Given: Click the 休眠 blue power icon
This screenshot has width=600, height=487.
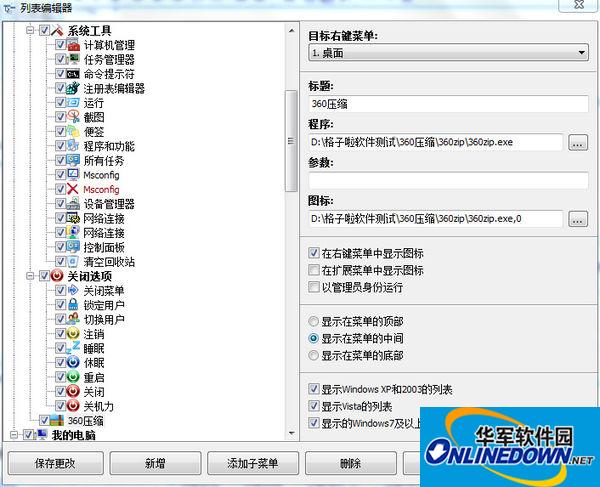Looking at the screenshot, I should point(73,362).
